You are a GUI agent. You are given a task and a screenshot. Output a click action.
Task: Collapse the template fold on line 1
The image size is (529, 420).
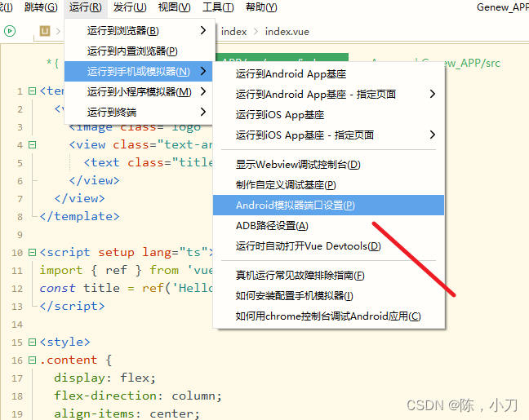click(x=32, y=91)
